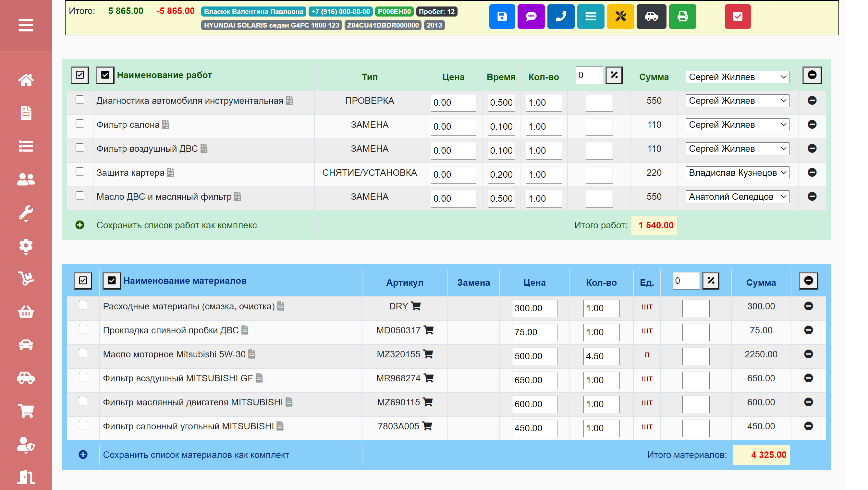Check the Диагностика автомобиля инструментальная checkbox
The width and height of the screenshot is (868, 490).
coord(79,99)
